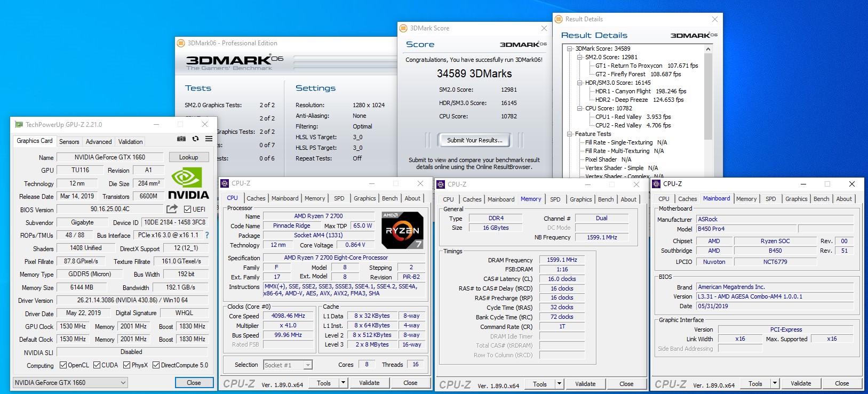
Task: Toggle the UEFI checkbox
Action: (x=187, y=209)
